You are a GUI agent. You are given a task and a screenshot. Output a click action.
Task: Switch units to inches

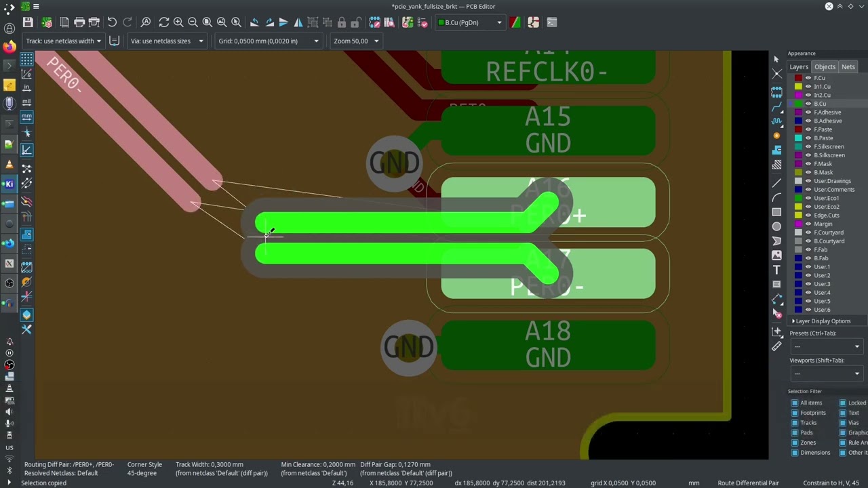(26, 88)
